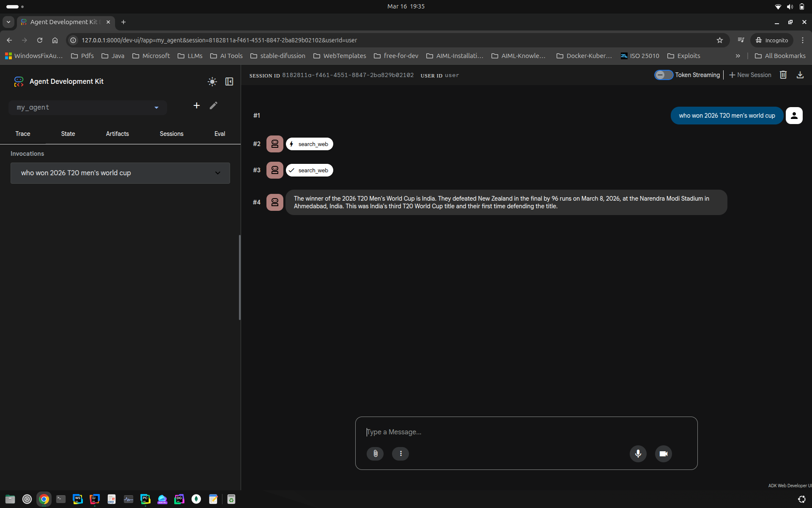Select the Eval tab

pos(219,134)
